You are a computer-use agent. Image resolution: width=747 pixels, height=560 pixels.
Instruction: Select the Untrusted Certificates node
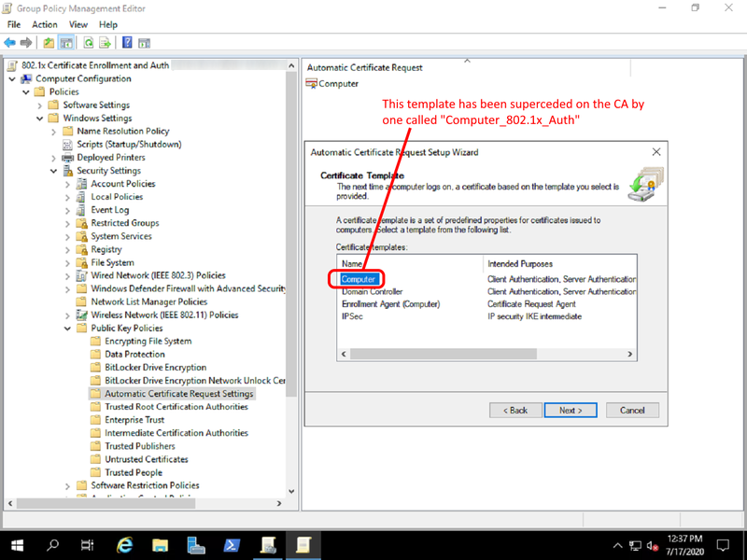click(147, 459)
